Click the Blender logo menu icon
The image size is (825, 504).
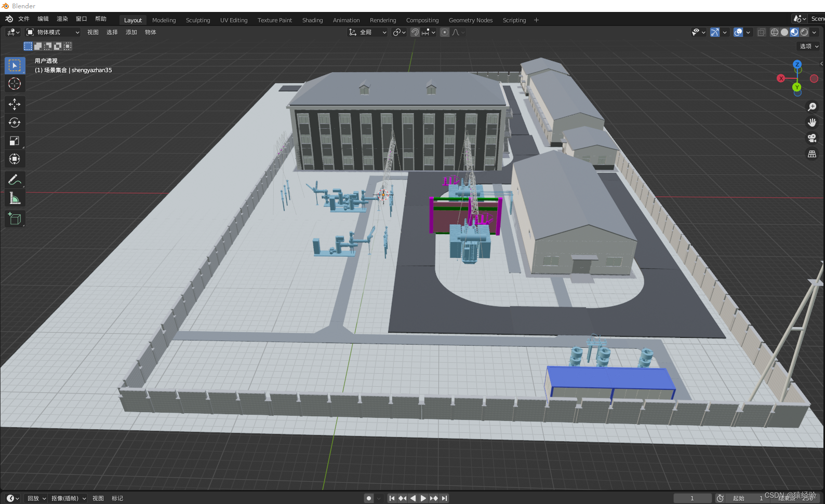pos(9,19)
